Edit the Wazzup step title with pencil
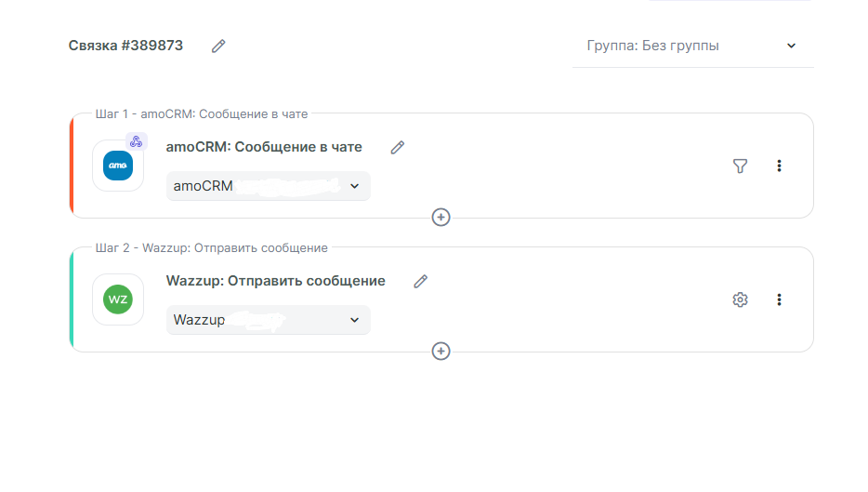Viewport: 868px width, 492px height. tap(421, 281)
